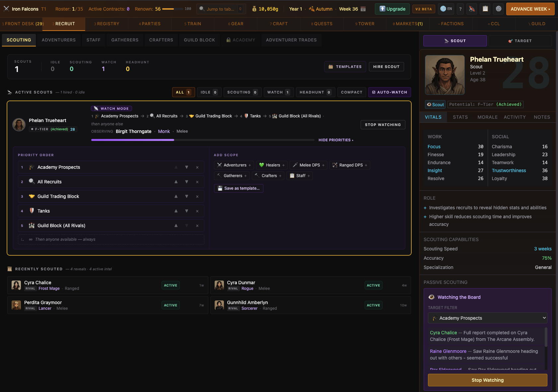Switch side panel to TARGET mode

coord(520,41)
